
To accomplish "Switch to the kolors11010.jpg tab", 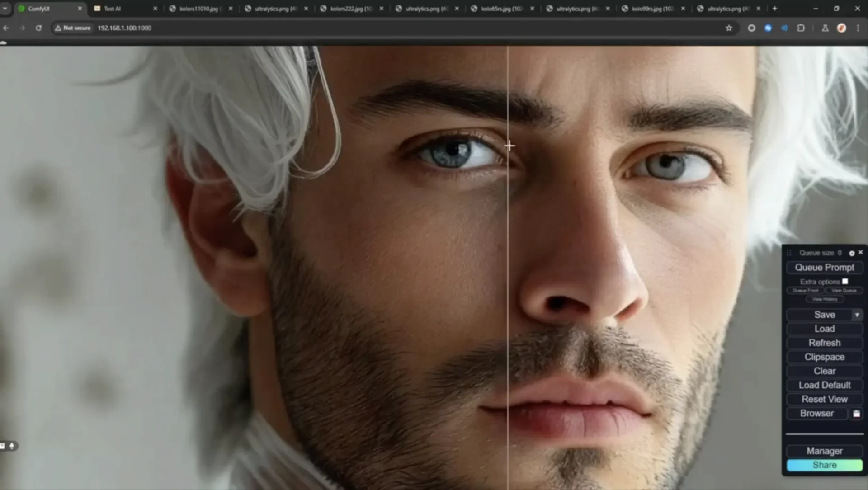I will pyautogui.click(x=198, y=9).
